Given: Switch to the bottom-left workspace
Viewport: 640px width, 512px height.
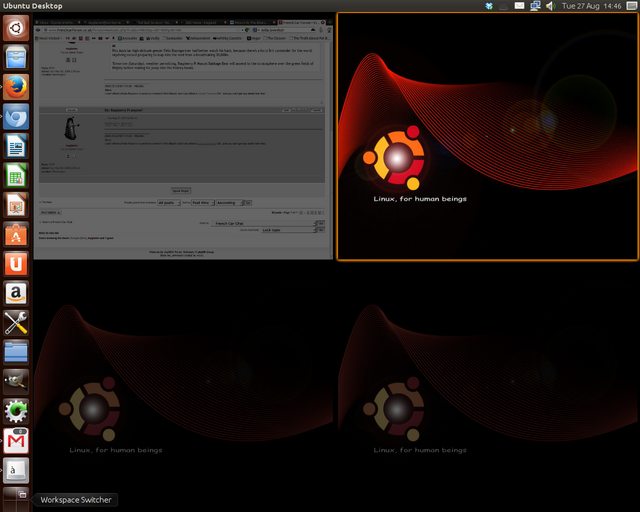Looking at the screenshot, I should click(183, 387).
